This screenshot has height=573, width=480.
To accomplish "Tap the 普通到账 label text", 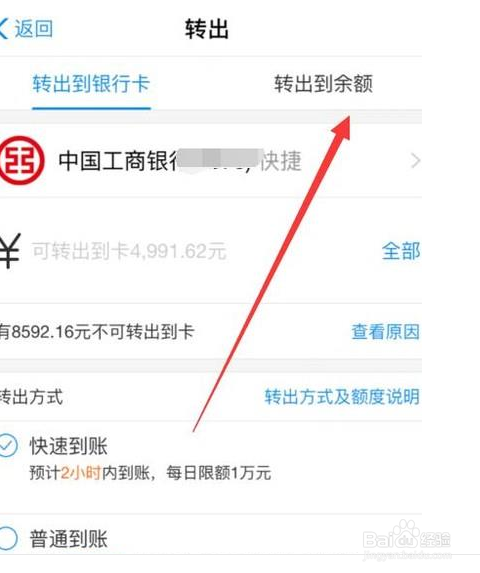I will click(69, 539).
